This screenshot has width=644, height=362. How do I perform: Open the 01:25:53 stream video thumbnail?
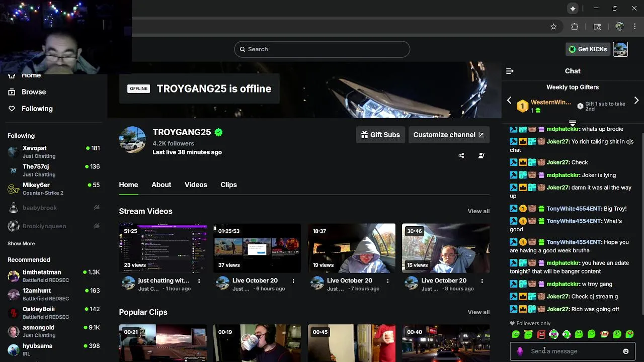click(257, 248)
